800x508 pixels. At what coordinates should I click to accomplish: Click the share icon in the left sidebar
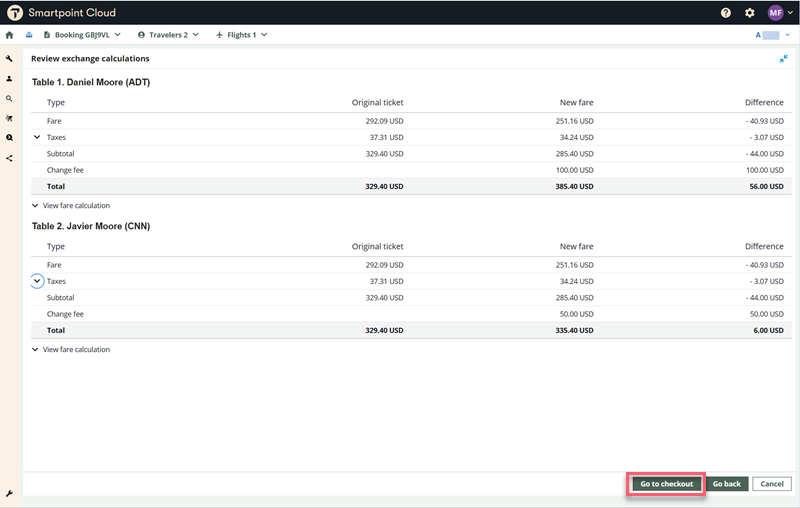click(x=10, y=158)
